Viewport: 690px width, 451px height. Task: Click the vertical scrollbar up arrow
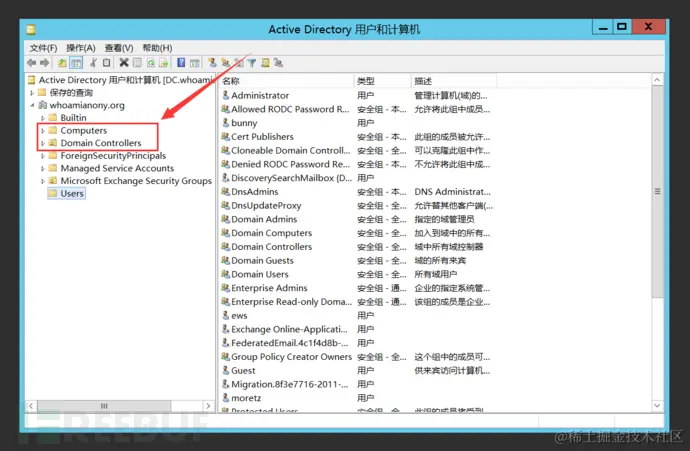(657, 80)
